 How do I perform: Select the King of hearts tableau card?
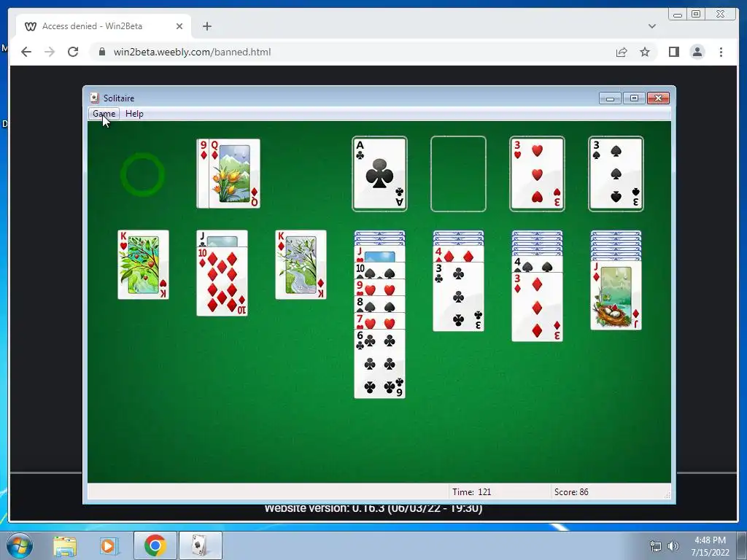[143, 265]
